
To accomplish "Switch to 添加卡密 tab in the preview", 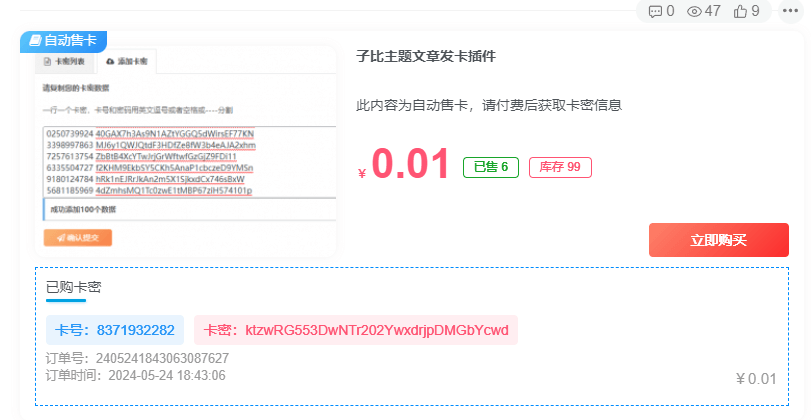I will point(127,62).
